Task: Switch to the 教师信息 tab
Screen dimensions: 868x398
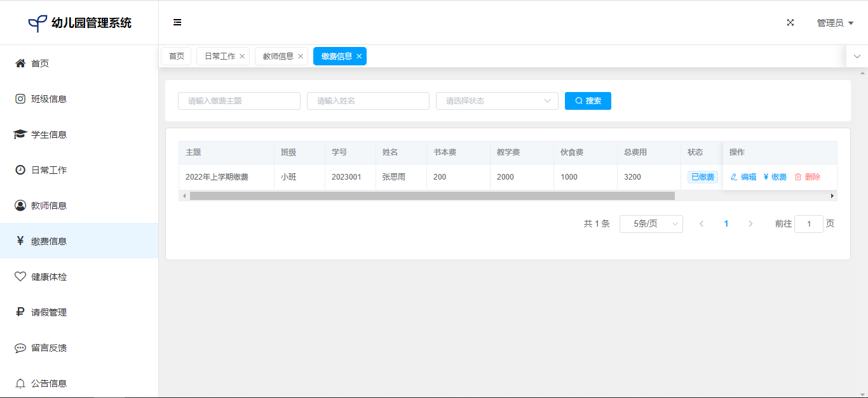Action: coord(278,56)
